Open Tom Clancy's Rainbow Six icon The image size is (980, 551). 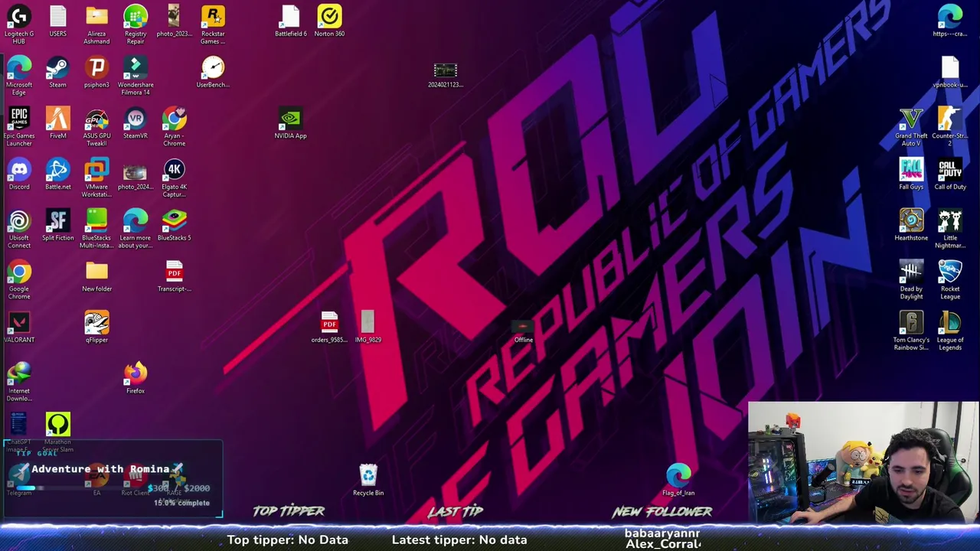pos(911,331)
